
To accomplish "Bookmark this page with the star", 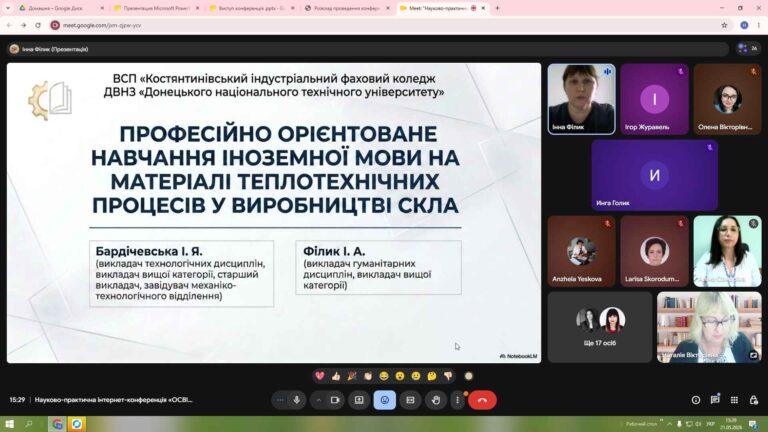I will point(724,25).
